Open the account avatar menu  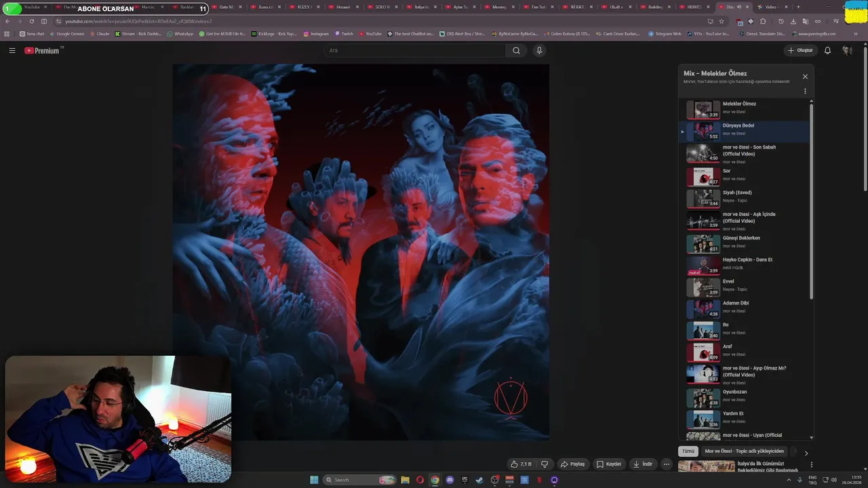pos(847,50)
